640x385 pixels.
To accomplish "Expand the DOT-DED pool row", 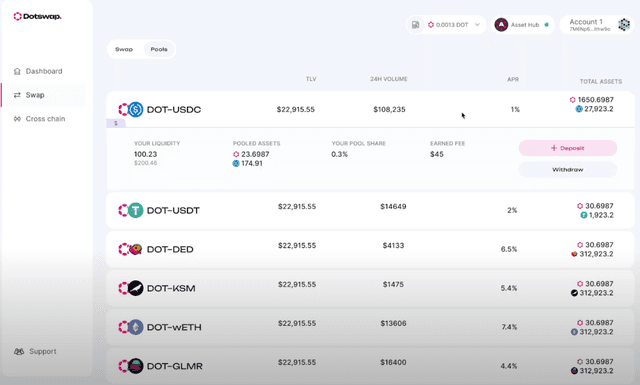I will coord(370,249).
